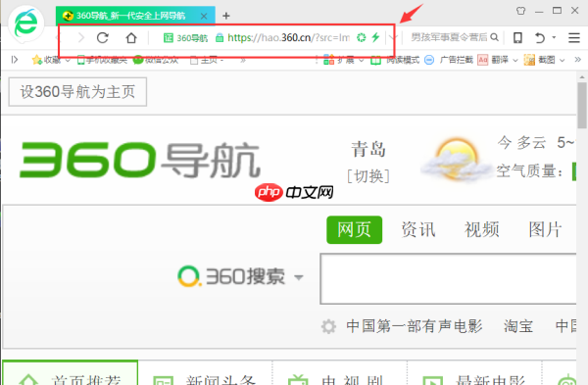Select the 网页 search tab
The image size is (588, 385).
tap(355, 230)
